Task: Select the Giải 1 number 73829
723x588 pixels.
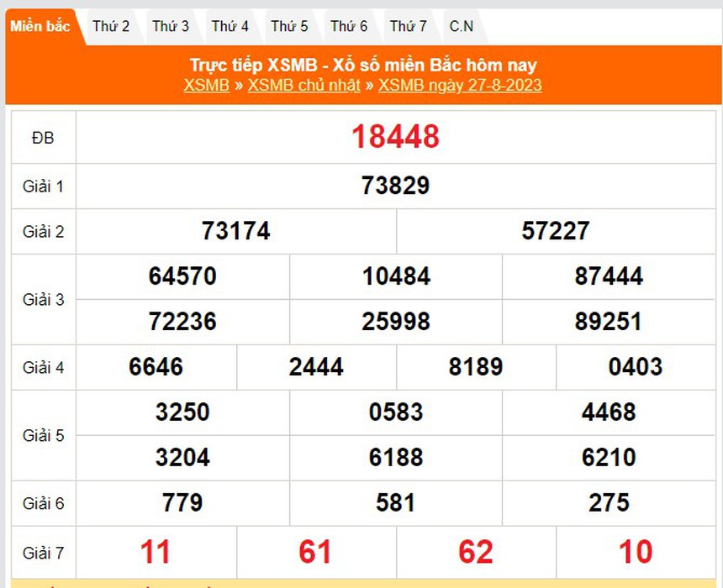Action: click(395, 186)
